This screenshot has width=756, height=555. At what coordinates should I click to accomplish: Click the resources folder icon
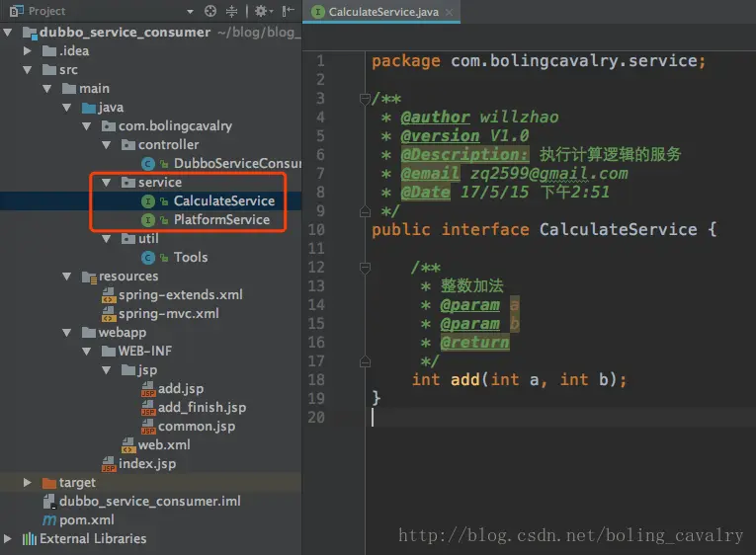point(89,277)
